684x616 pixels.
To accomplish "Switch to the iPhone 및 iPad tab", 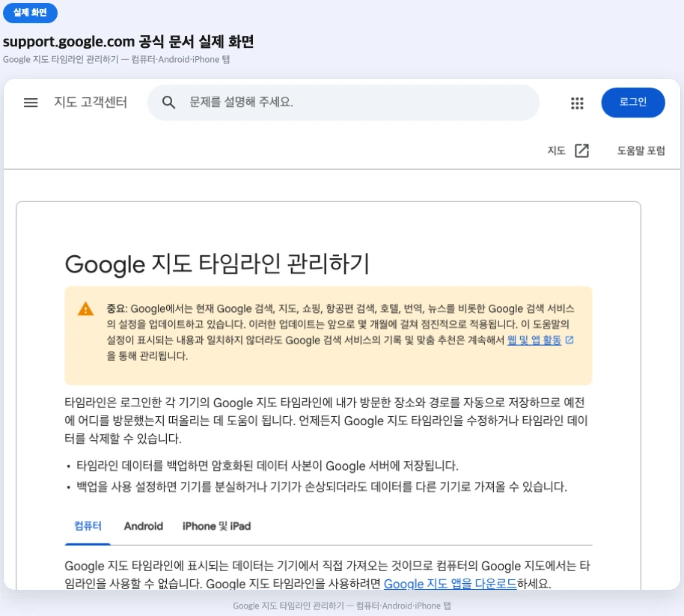I will [x=216, y=526].
